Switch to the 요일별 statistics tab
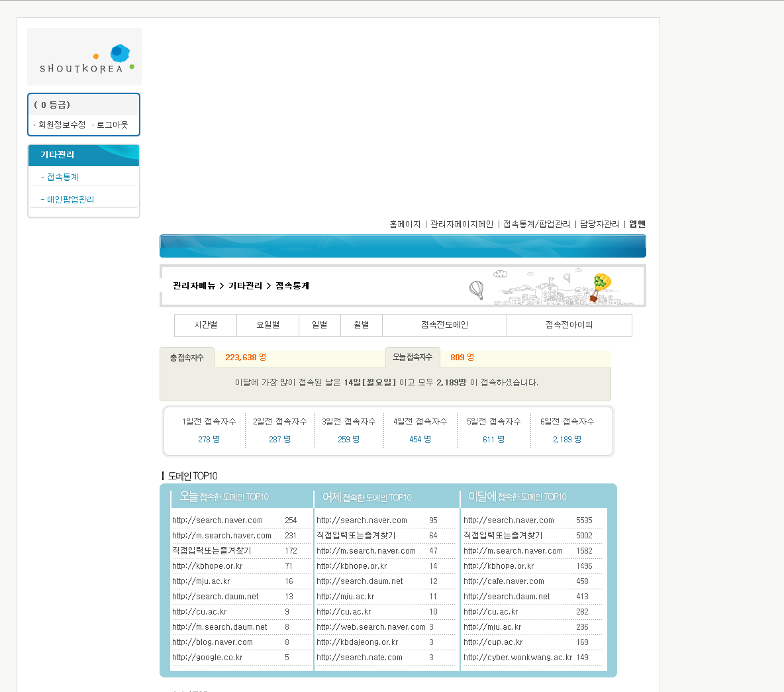Image resolution: width=784 pixels, height=692 pixels. pos(268,325)
